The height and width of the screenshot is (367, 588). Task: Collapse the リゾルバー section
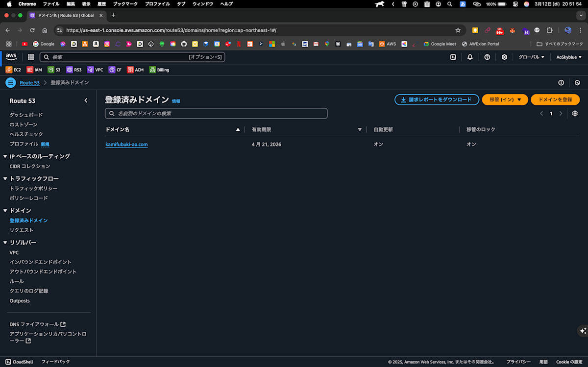[x=5, y=243]
